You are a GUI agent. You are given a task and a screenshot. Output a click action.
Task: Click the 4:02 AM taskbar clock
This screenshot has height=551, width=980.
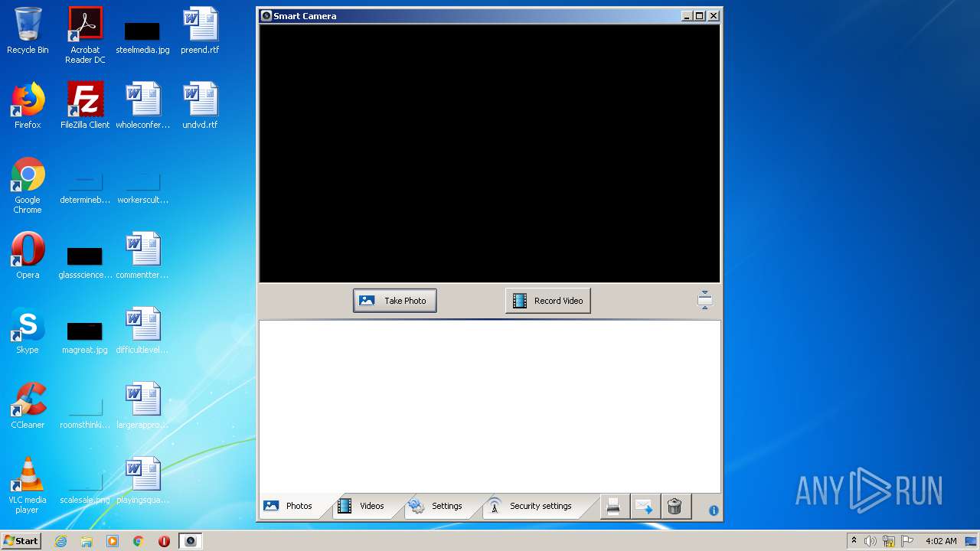(x=941, y=541)
